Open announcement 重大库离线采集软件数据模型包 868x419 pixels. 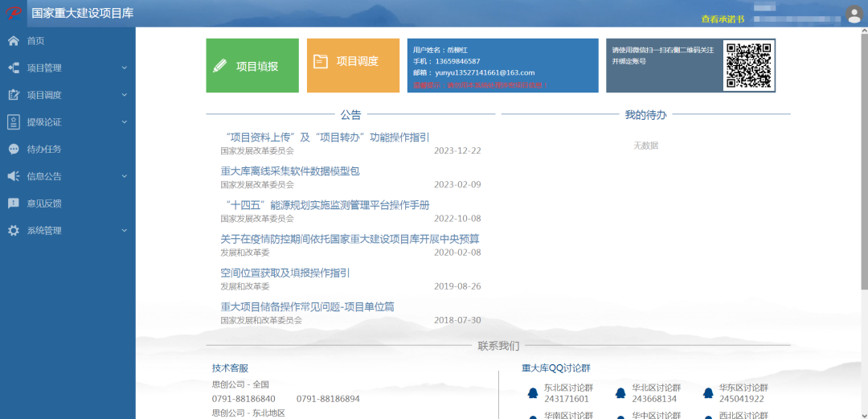tap(290, 171)
